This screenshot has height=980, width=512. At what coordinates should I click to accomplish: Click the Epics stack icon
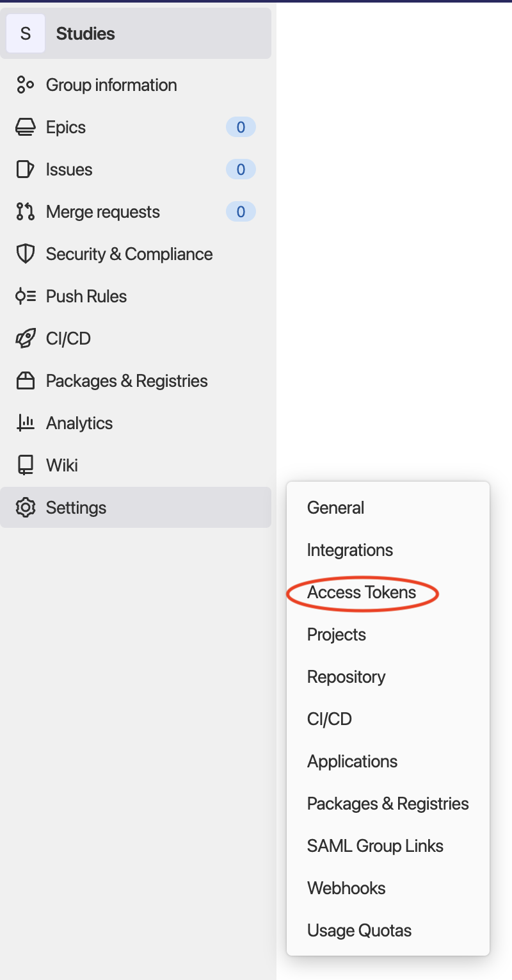click(25, 127)
